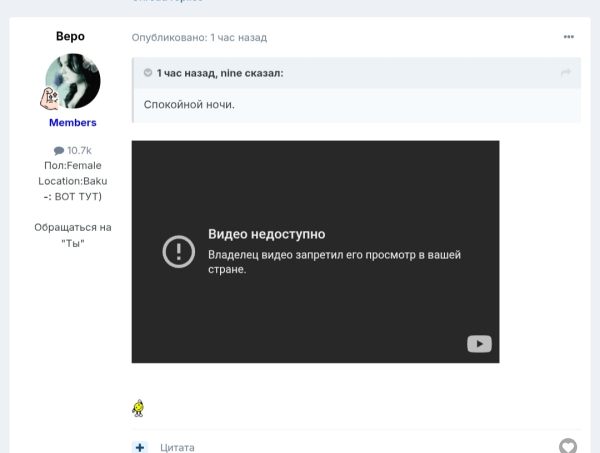Click the YouTube logo in video
Image resolution: width=600 pixels, height=453 pixels.
pyautogui.click(x=479, y=344)
